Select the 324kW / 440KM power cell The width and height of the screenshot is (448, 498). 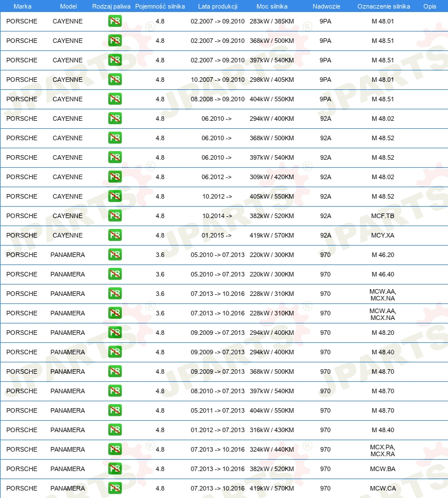(272, 449)
